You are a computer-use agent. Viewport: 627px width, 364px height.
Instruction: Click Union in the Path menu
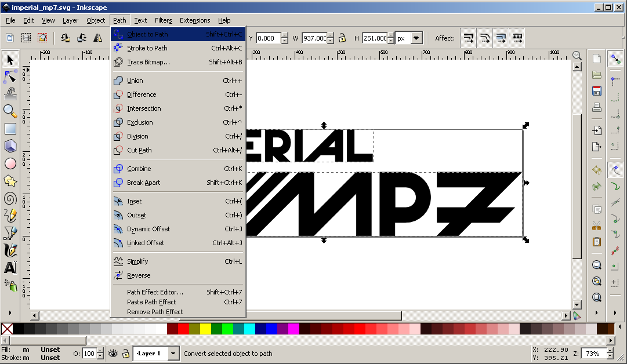(135, 81)
